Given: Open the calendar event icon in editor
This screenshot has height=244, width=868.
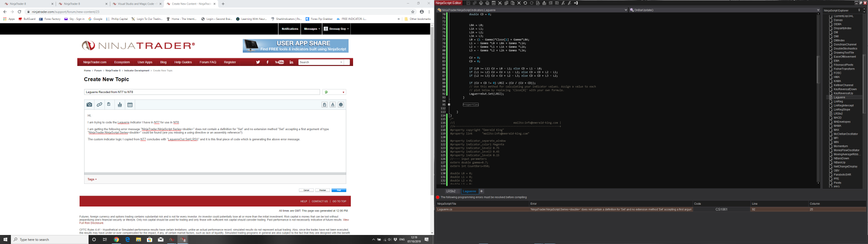Looking at the screenshot, I should 130,104.
